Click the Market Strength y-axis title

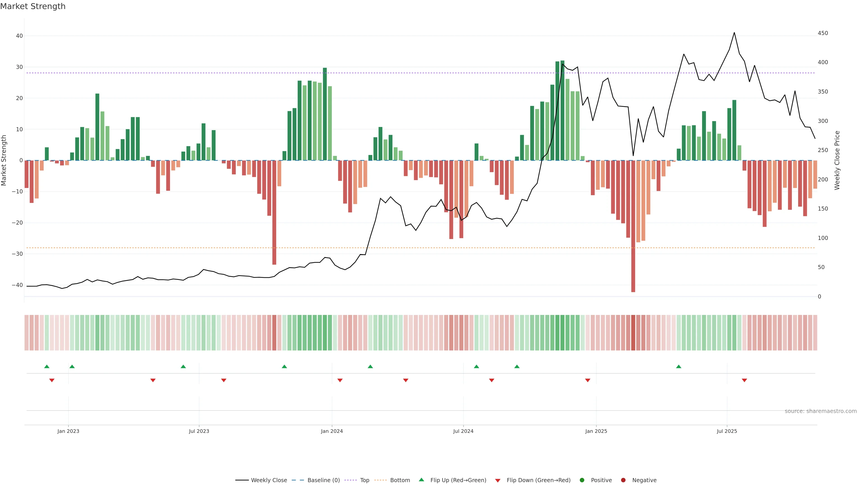tap(4, 160)
